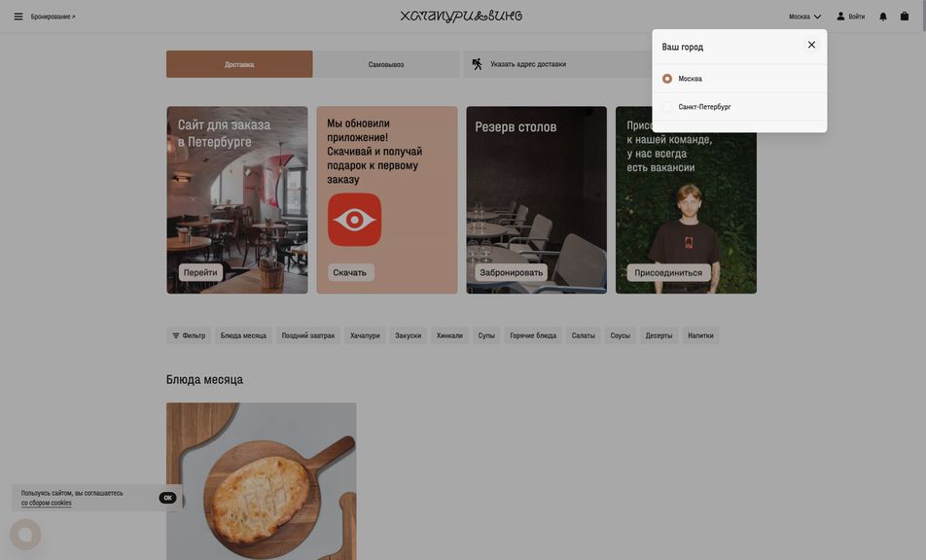Select the Санкт-Петербург radio option
The width and height of the screenshot is (926, 560).
point(666,107)
